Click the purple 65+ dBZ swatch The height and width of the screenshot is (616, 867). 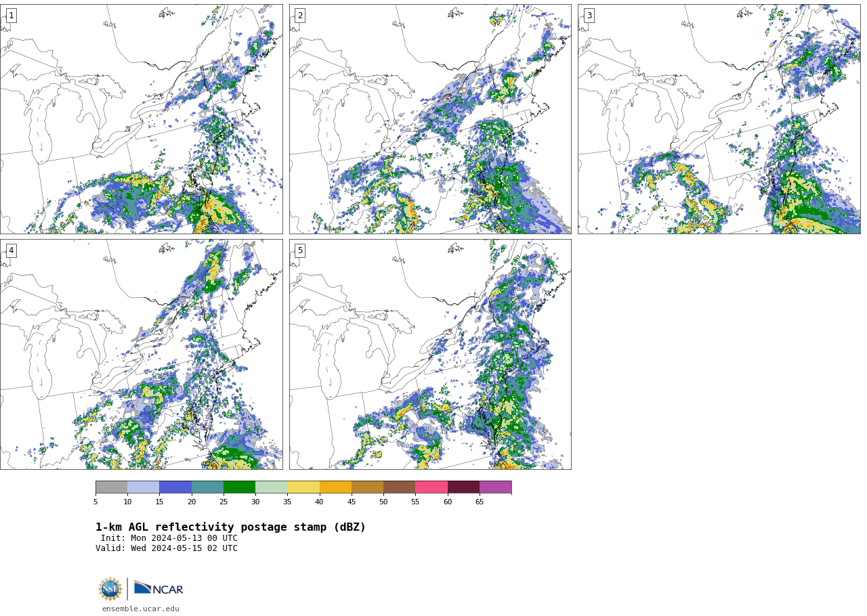495,487
